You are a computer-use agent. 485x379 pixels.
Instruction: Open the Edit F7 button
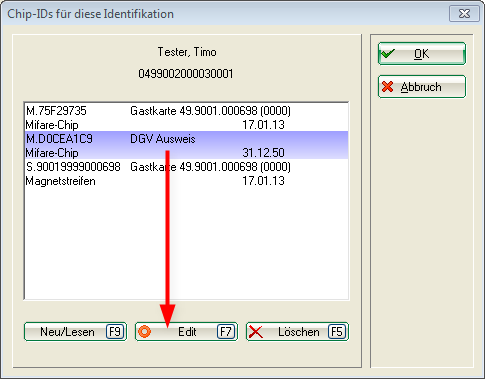186,332
